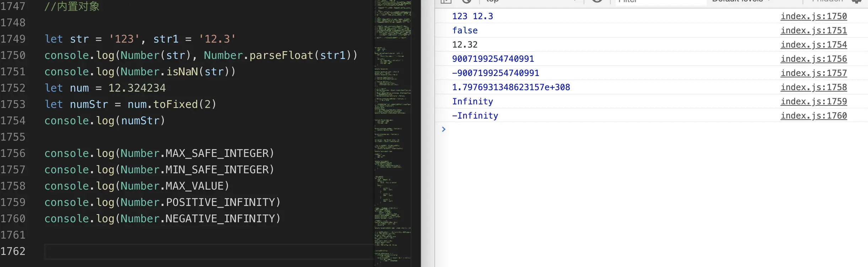This screenshot has height=267, width=868.
Task: Jump to index.js:1758 source location
Action: [814, 87]
